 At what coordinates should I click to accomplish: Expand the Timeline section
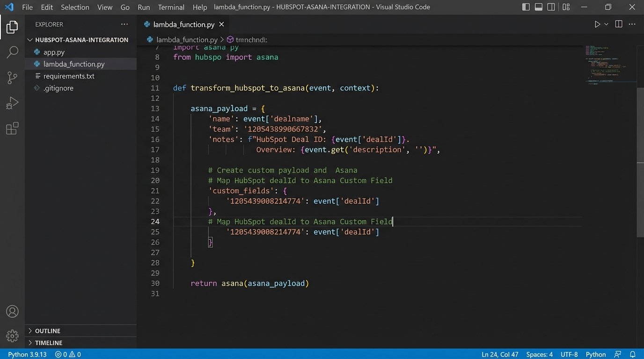48,343
